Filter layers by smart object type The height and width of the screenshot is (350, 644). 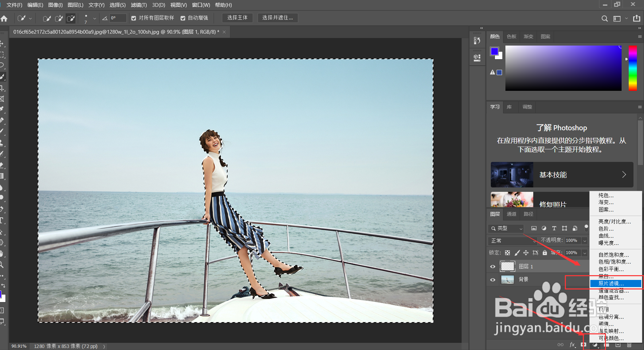(x=575, y=228)
